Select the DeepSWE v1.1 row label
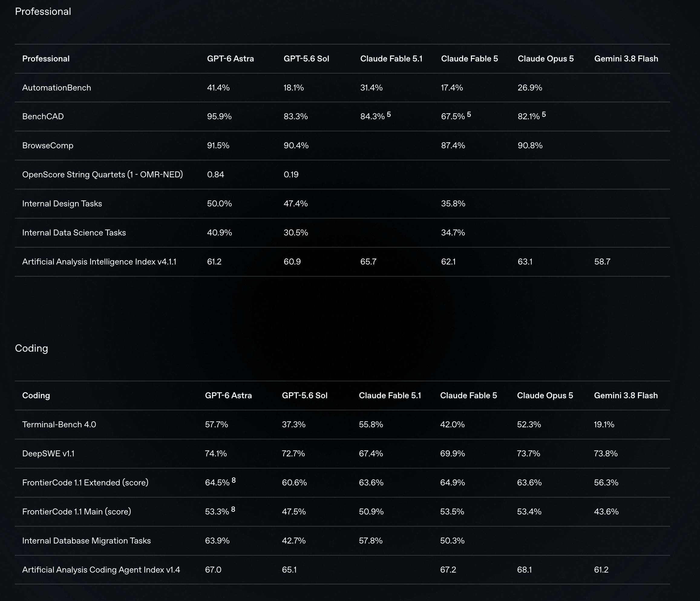Viewport: 700px width, 601px height. 48,453
